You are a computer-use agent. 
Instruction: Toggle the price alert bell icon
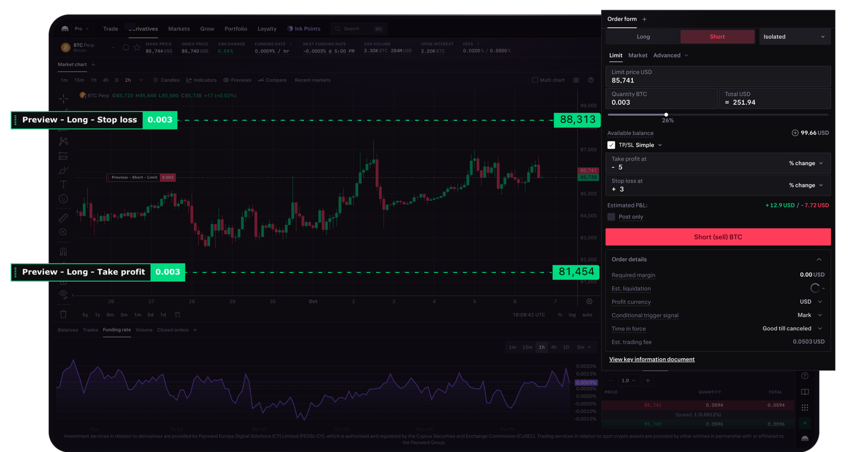click(x=126, y=48)
